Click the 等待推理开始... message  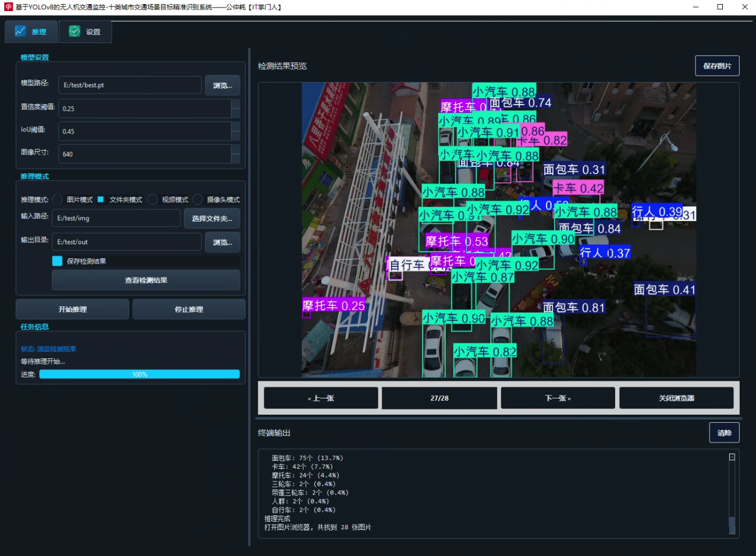tap(43, 361)
